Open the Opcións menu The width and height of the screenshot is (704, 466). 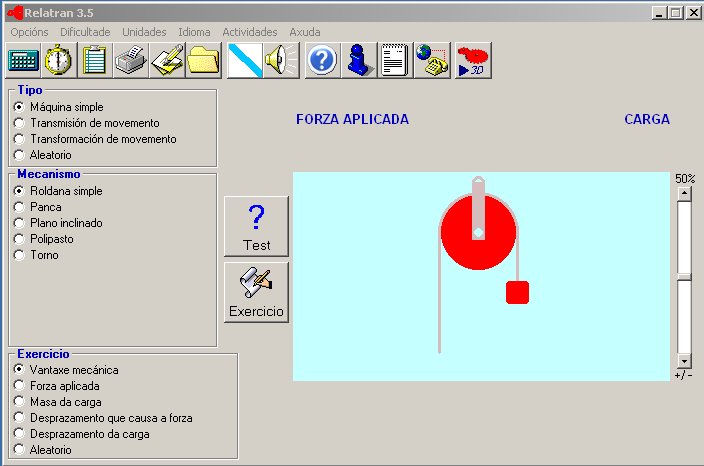coord(29,32)
